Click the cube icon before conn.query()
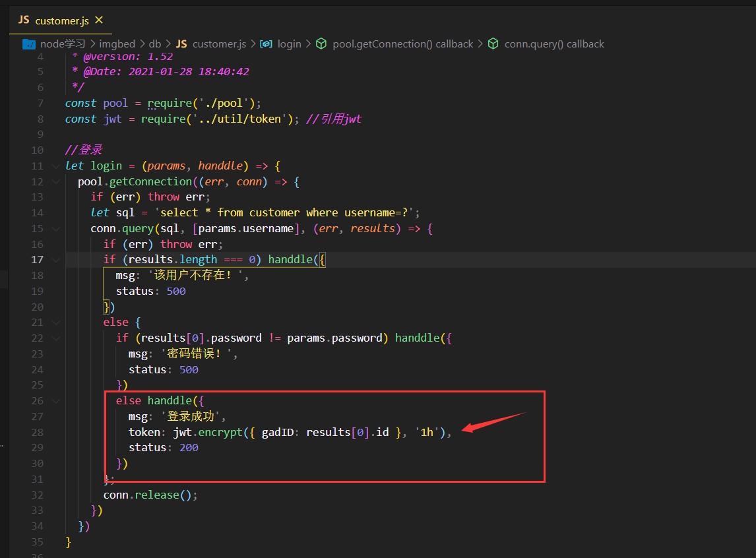Image resolution: width=756 pixels, height=558 pixels. 493,44
